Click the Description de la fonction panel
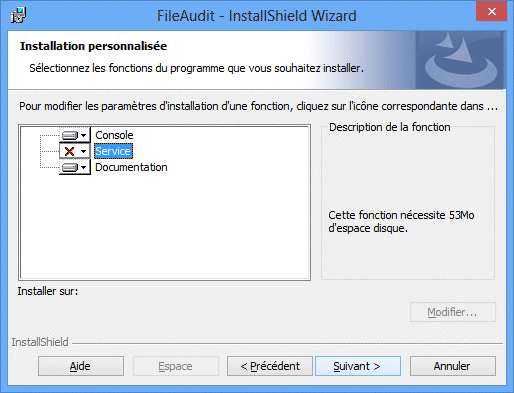Screen dimensions: 514x393 point(408,203)
